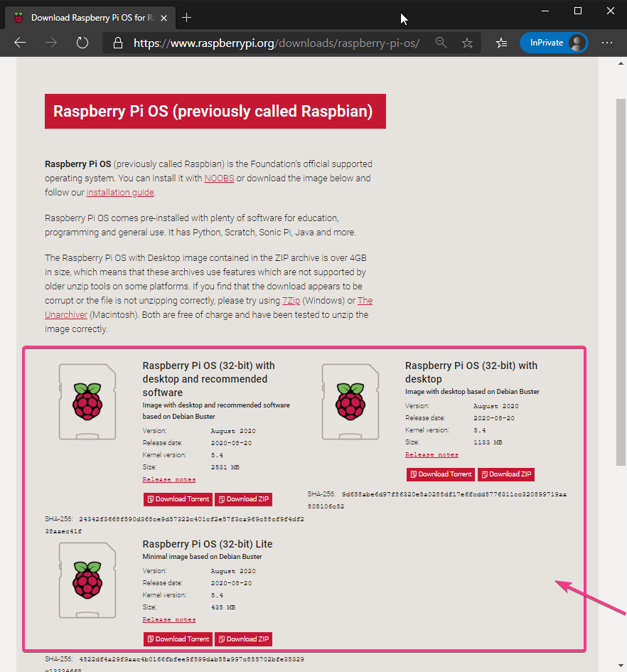This screenshot has width=627, height=672.
Task: View site security lock info
Action: (118, 43)
